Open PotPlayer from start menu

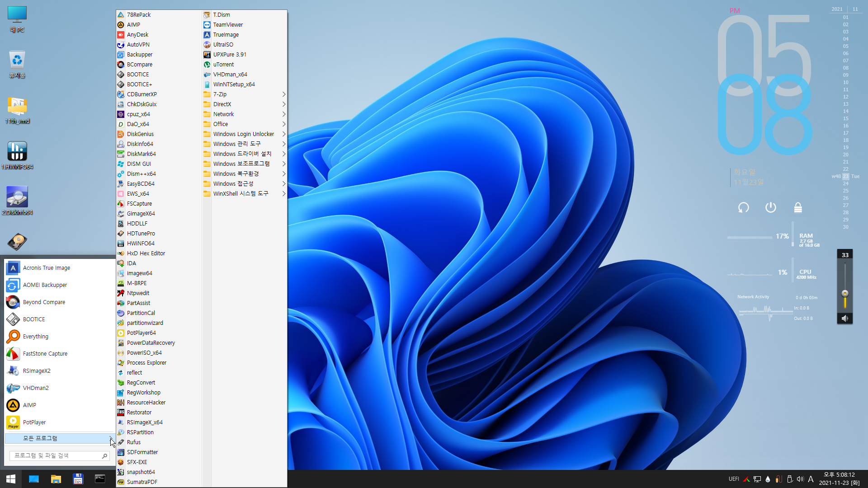pyautogui.click(x=60, y=422)
